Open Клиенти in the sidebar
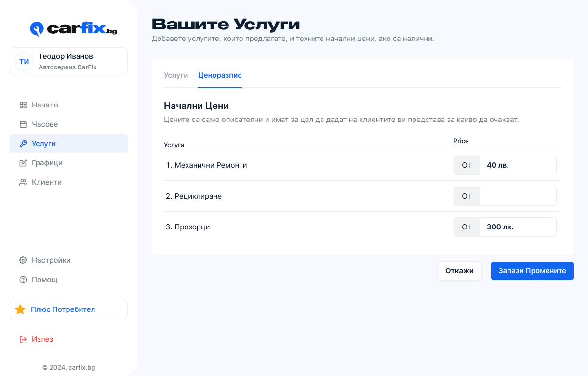 click(x=68, y=182)
